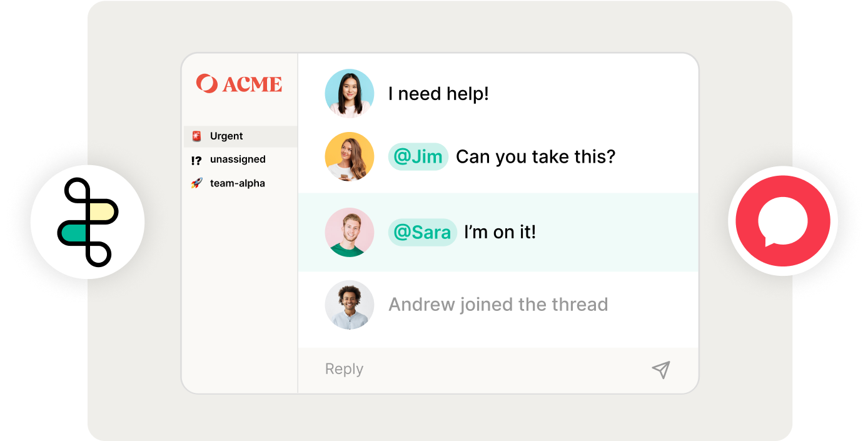The width and height of the screenshot is (868, 441).
Task: Click the avatar next to 'I need help!'
Action: 350,93
